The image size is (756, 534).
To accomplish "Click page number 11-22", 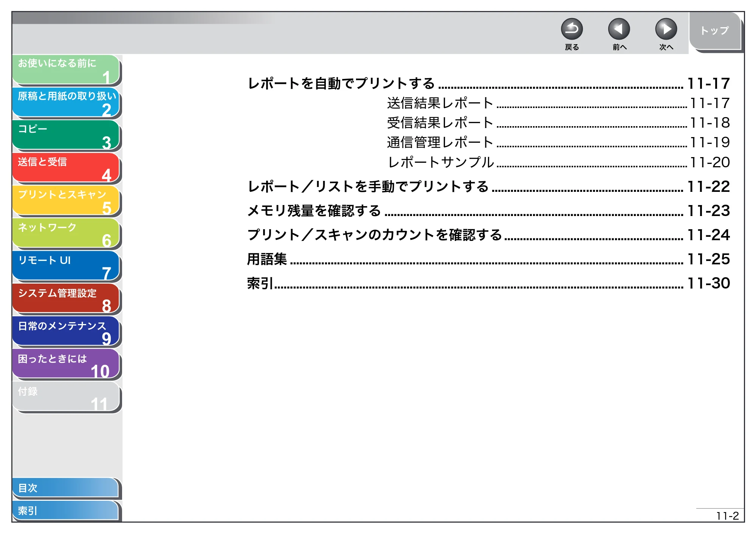I will [x=708, y=187].
